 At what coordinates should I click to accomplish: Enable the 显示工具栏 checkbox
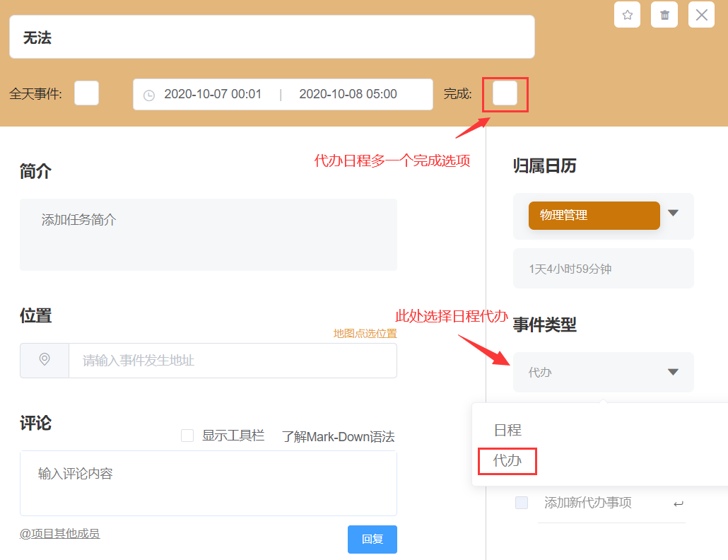pos(187,436)
